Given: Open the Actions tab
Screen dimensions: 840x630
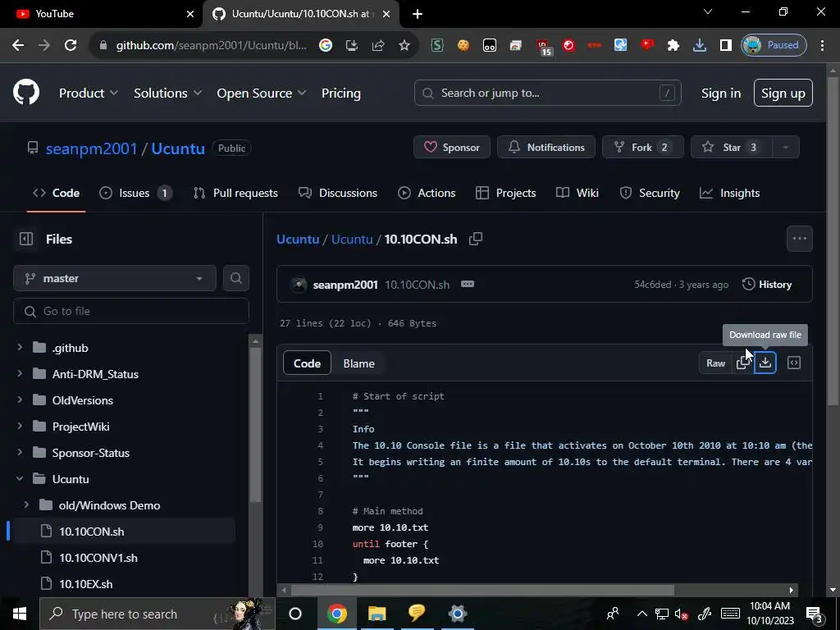Looking at the screenshot, I should 427,193.
